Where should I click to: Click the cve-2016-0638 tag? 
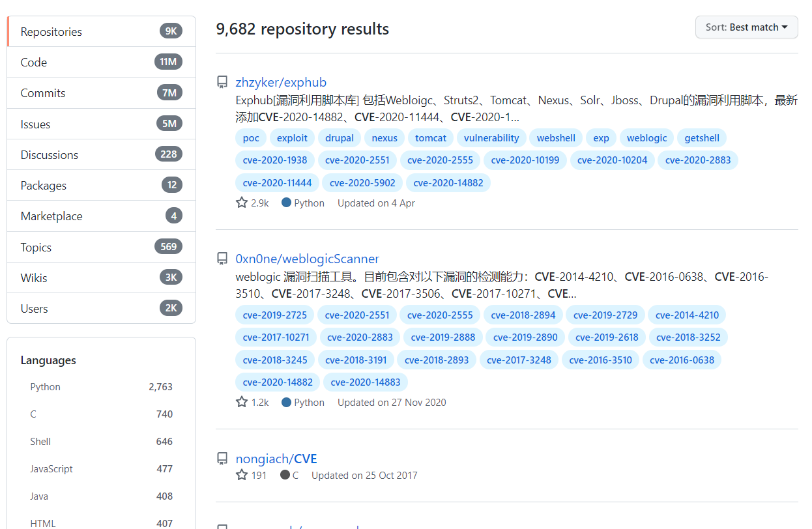pyautogui.click(x=682, y=360)
